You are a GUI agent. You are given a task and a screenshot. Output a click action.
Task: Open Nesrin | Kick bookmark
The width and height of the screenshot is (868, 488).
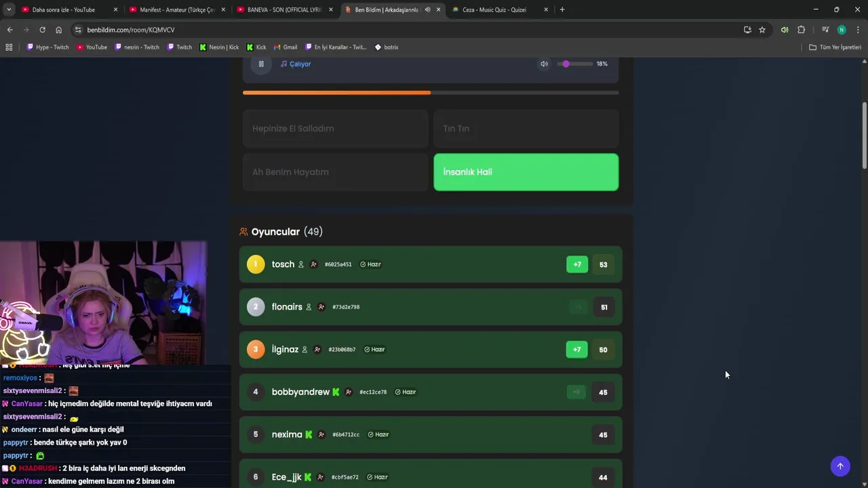pyautogui.click(x=219, y=47)
